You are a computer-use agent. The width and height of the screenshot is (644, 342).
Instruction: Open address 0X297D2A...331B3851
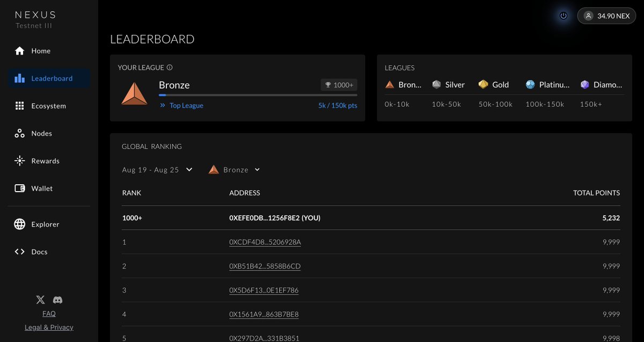point(264,338)
